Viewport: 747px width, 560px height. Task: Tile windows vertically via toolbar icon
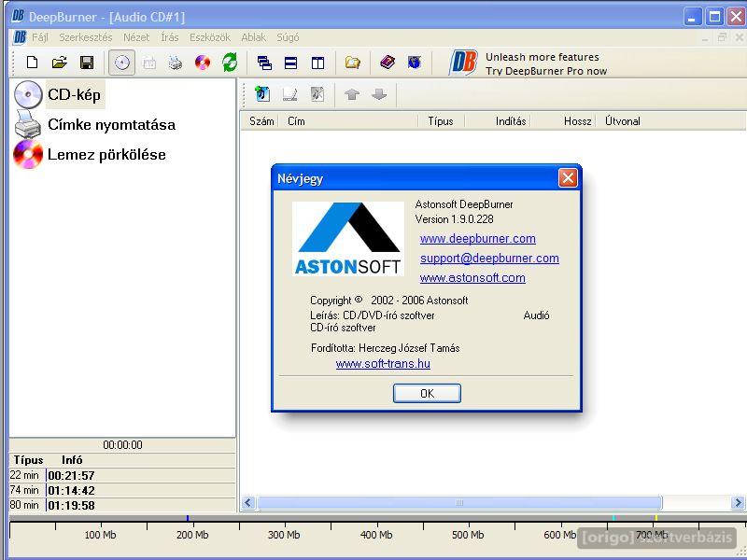[x=317, y=63]
